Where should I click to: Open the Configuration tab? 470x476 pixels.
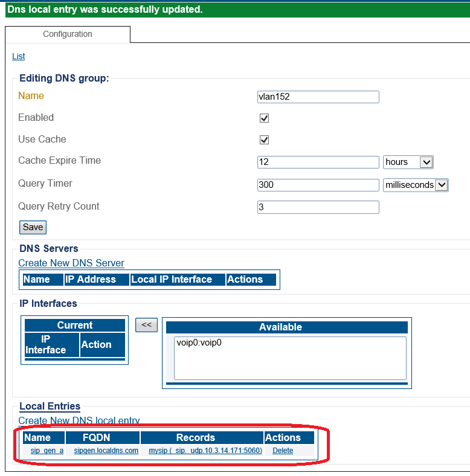(x=68, y=34)
